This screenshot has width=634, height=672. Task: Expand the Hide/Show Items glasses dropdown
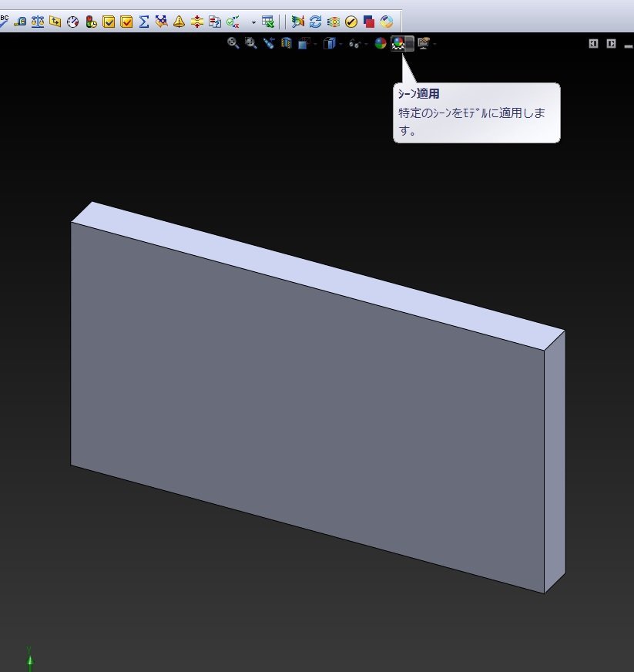tap(366, 45)
